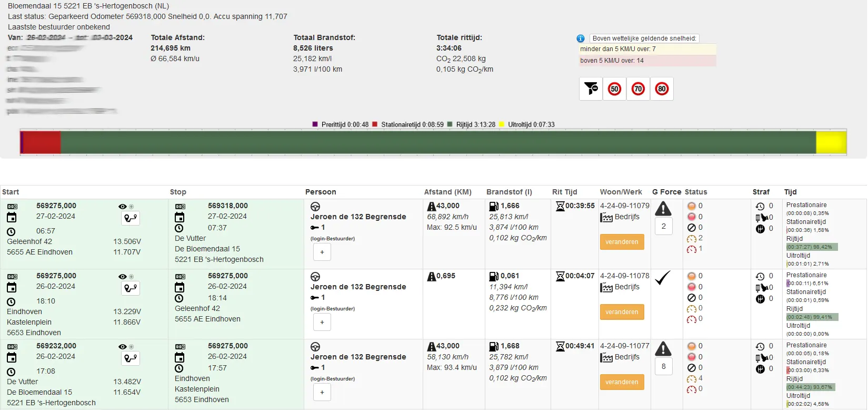This screenshot has width=868, height=410.
Task: Click the 'boven 5 KM/U over: 14' bar
Action: point(647,61)
